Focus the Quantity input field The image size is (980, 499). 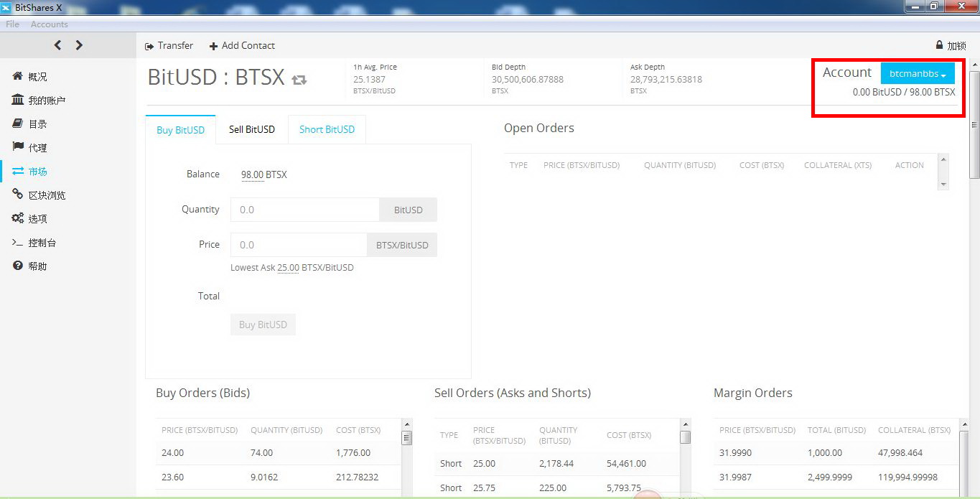[x=305, y=210]
